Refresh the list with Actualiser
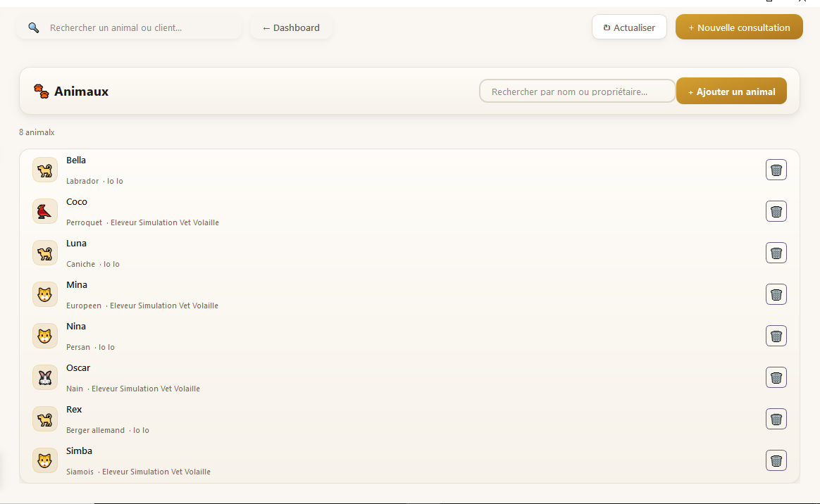Image resolution: width=820 pixels, height=504 pixels. point(629,27)
